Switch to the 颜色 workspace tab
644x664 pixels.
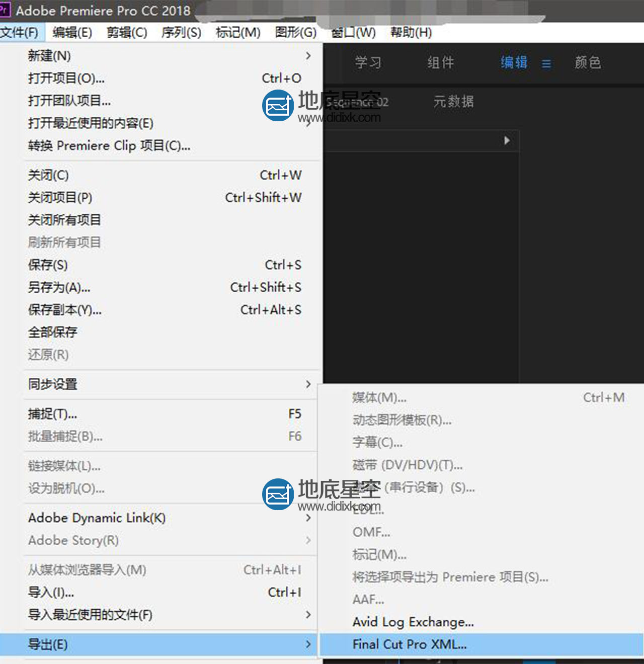pos(588,63)
